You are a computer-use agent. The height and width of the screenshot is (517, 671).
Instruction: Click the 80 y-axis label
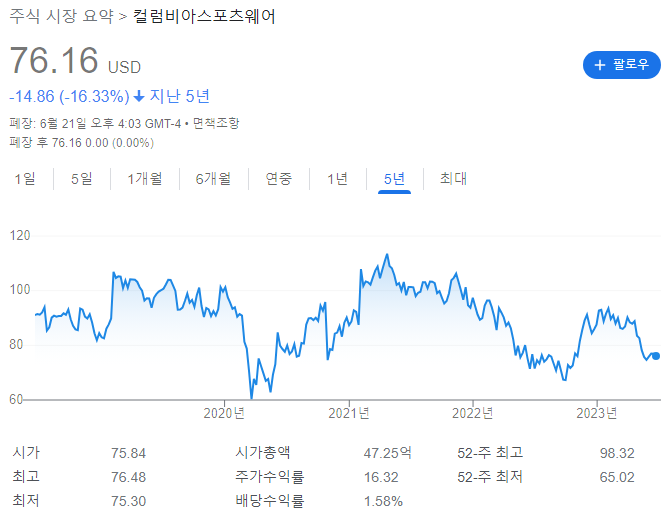16,345
